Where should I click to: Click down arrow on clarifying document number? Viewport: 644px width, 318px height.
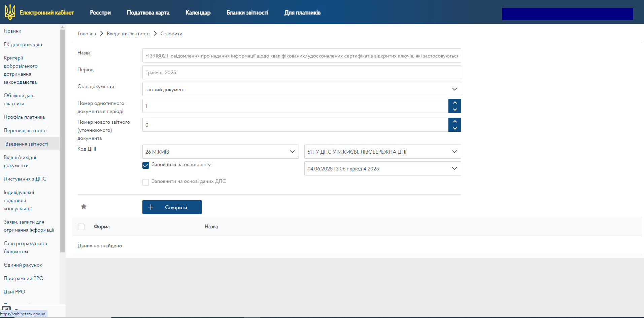[455, 128]
